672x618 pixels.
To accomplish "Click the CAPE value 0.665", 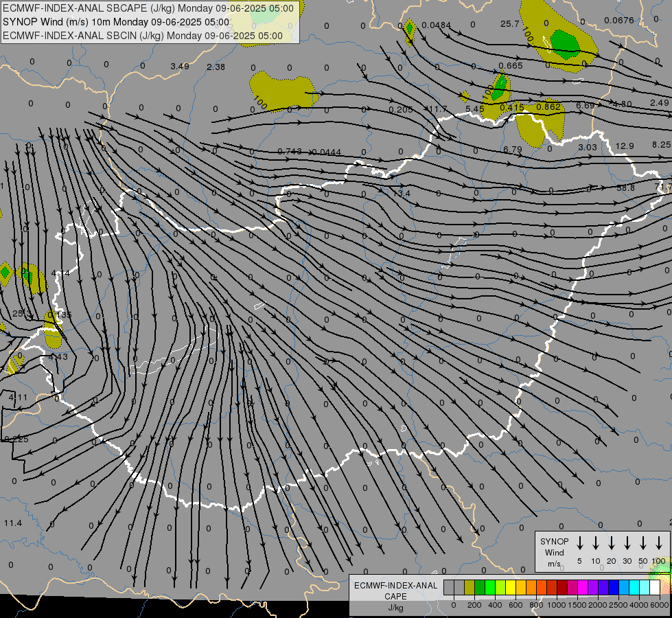I will [511, 65].
